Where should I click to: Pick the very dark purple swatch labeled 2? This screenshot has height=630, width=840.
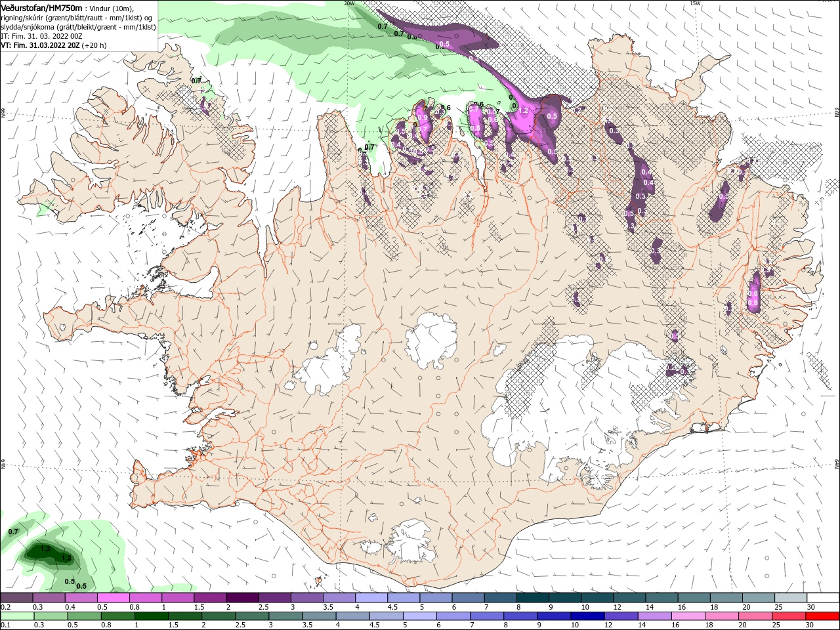pyautogui.click(x=241, y=597)
